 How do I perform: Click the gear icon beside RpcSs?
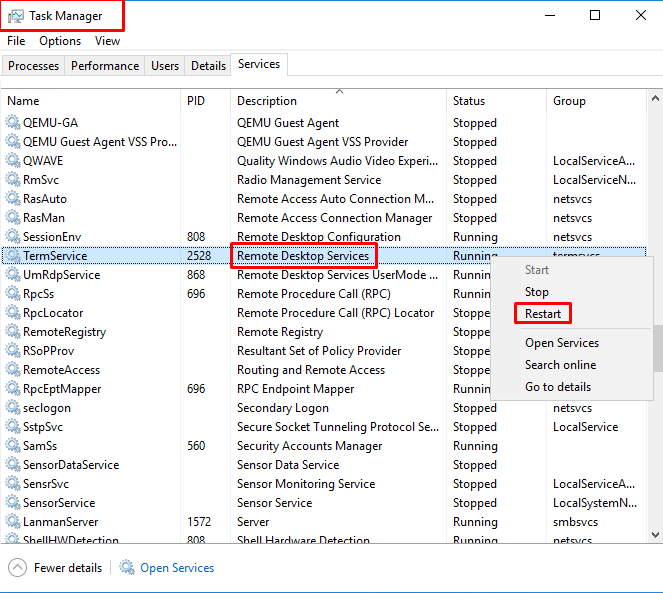pos(13,294)
